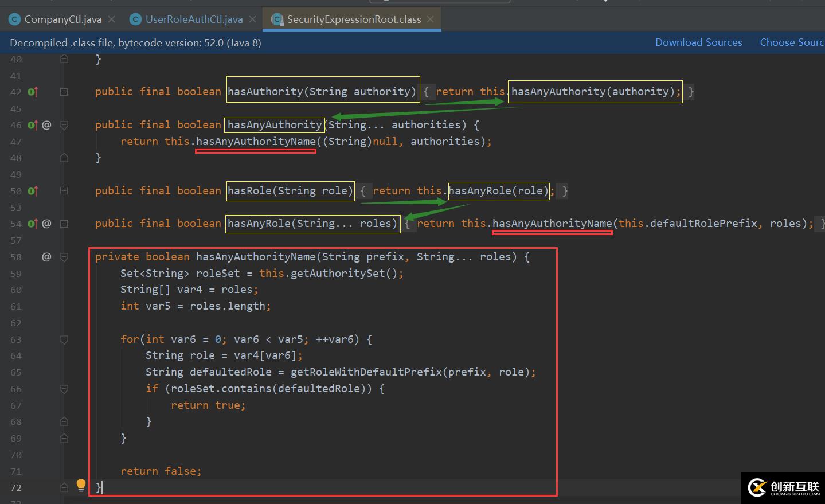Click roleSet.contains(defaultedRole) on line 66
Viewport: 825px width, 504px height.
click(x=268, y=389)
